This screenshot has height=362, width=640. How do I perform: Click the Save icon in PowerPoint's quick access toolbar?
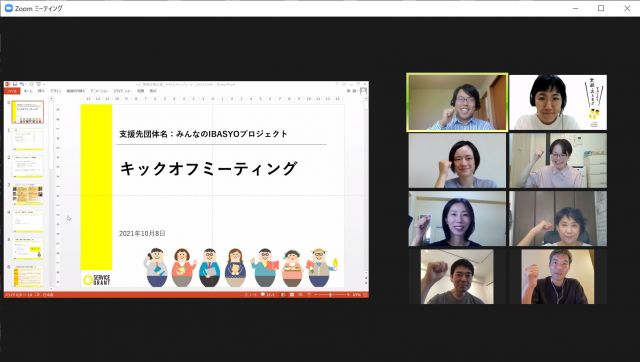[x=15, y=84]
